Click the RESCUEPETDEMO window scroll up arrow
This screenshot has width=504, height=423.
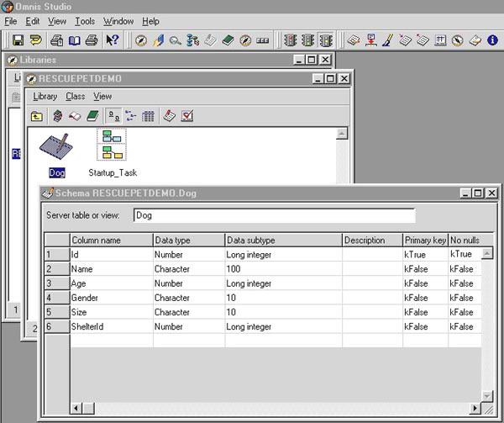[342, 134]
